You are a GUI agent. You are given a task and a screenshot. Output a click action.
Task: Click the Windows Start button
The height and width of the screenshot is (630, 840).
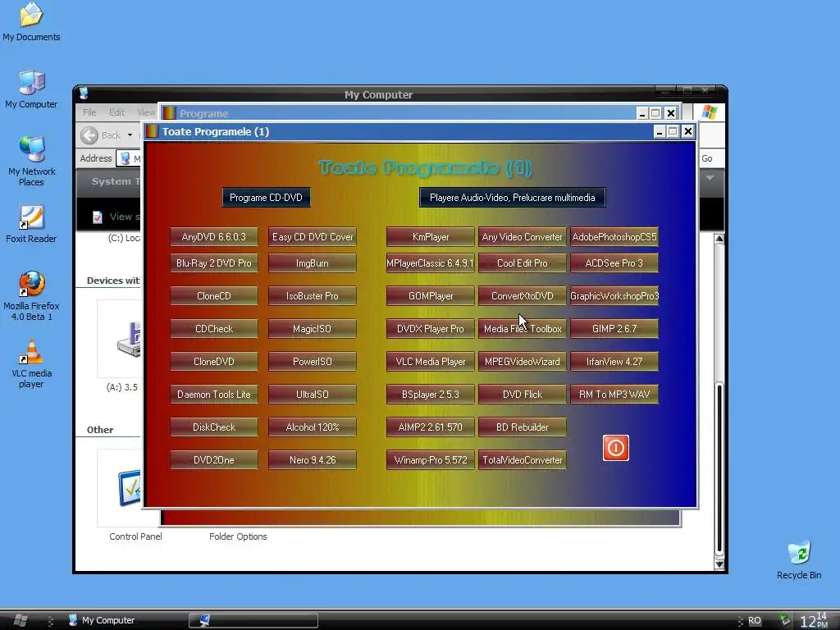coord(20,620)
